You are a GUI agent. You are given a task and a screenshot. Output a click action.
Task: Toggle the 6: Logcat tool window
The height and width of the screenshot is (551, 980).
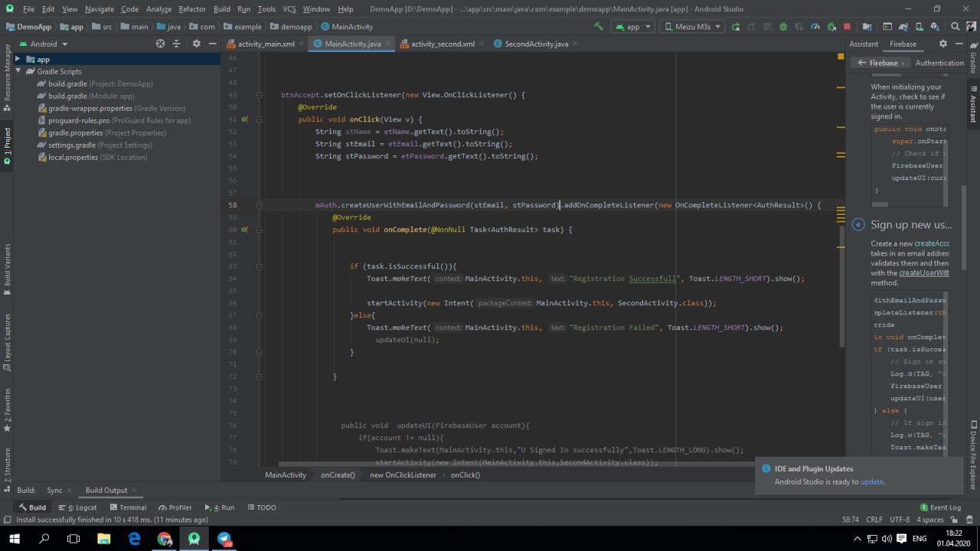tap(78, 507)
